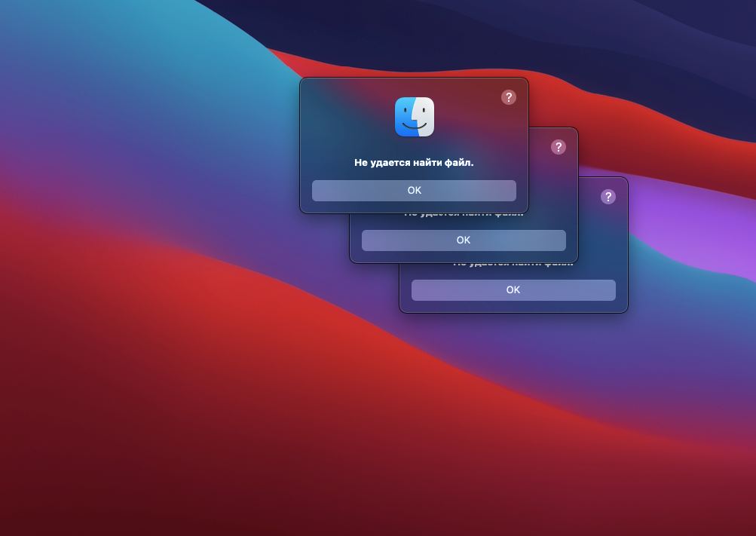Viewport: 756px width, 536px height.
Task: Click OK in the rearmost dialog
Action: pyautogui.click(x=513, y=289)
